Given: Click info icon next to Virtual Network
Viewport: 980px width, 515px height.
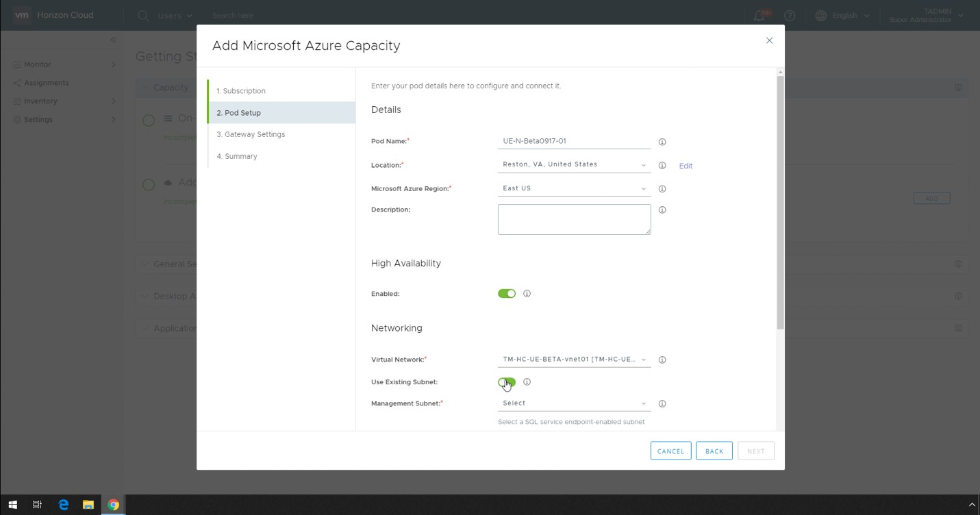Looking at the screenshot, I should tap(662, 360).
